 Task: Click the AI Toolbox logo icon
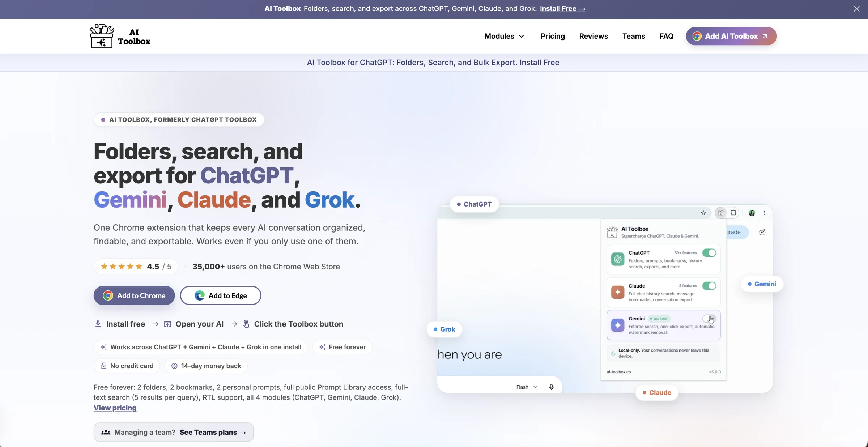click(x=102, y=36)
